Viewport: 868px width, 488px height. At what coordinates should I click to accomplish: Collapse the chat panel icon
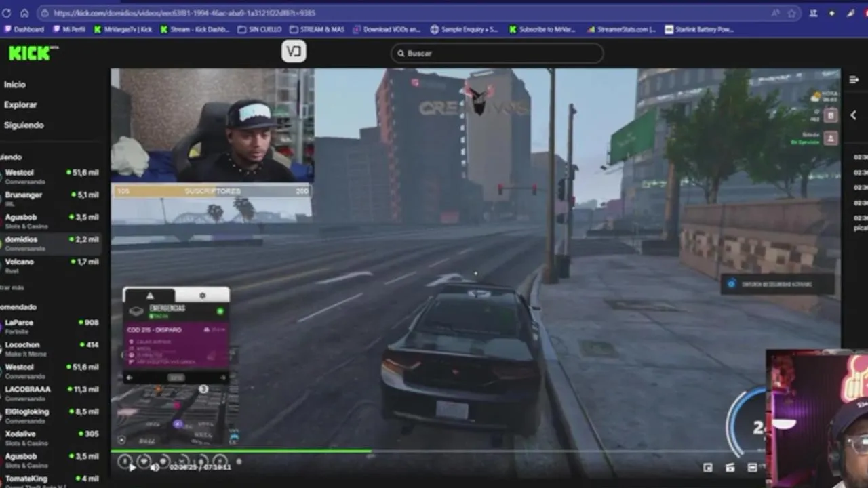coord(854,80)
